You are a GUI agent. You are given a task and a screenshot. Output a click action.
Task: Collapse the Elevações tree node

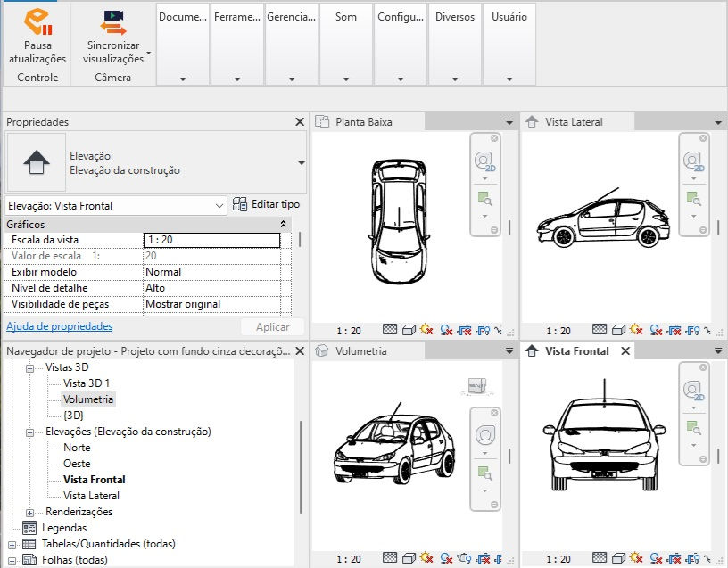click(29, 433)
